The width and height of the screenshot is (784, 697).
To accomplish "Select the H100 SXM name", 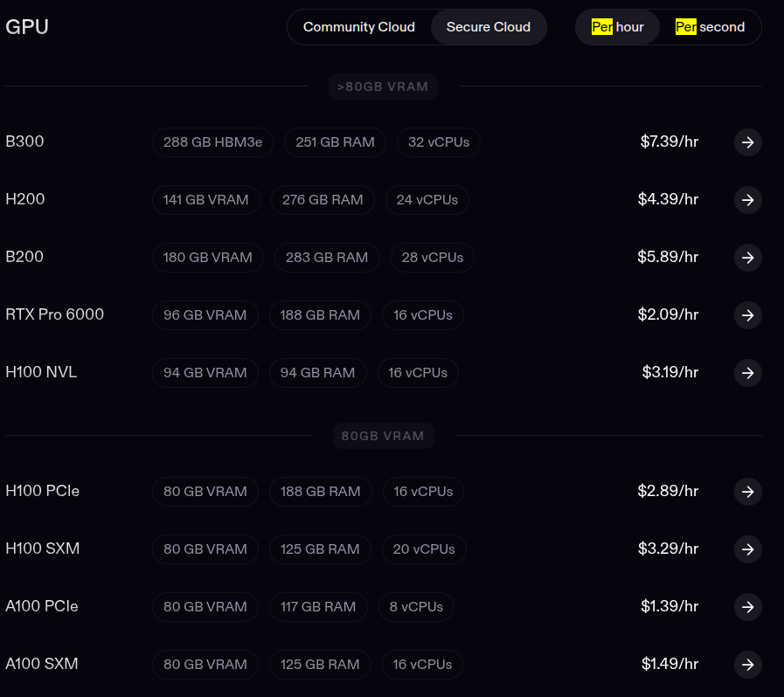I will tap(43, 549).
